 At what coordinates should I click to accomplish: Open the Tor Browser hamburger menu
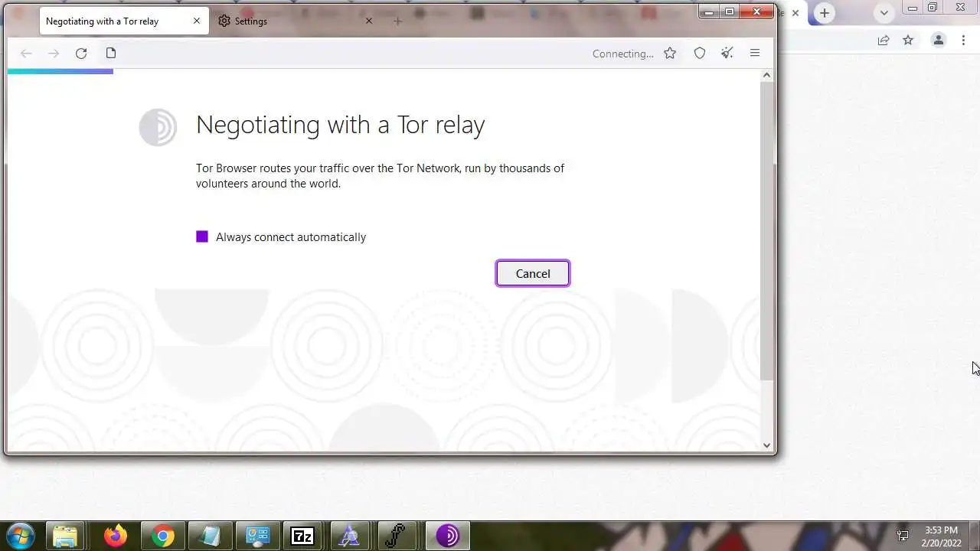tap(755, 53)
